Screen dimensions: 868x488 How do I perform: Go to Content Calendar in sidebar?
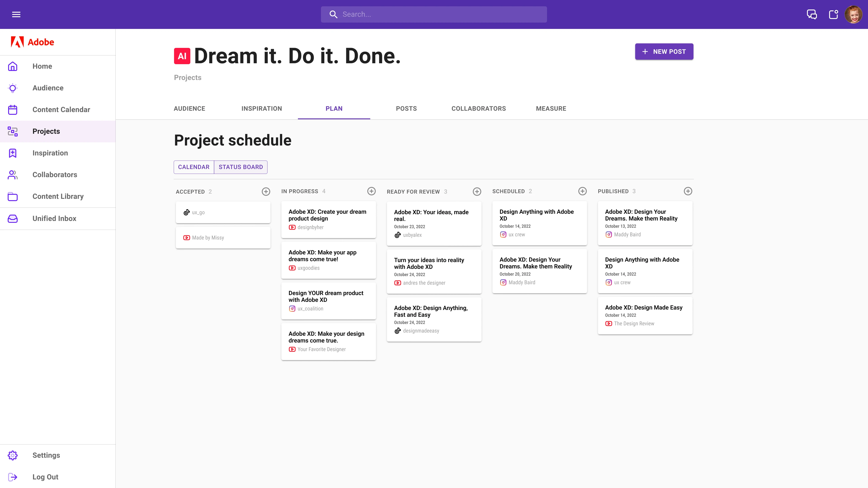[58, 110]
